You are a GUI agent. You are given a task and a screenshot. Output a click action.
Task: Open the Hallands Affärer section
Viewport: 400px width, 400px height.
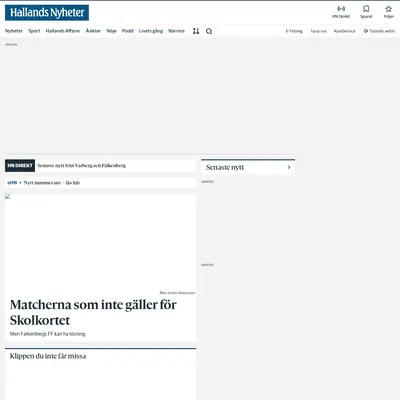coord(63,31)
